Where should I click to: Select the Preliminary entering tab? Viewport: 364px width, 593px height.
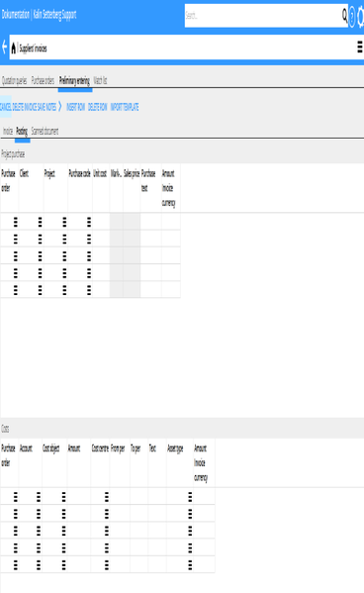(74, 80)
